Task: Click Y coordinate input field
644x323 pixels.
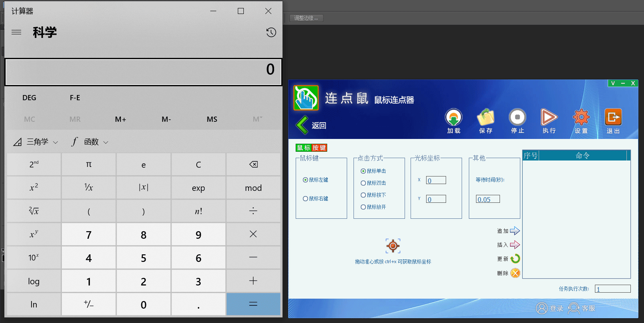Action: pos(436,199)
